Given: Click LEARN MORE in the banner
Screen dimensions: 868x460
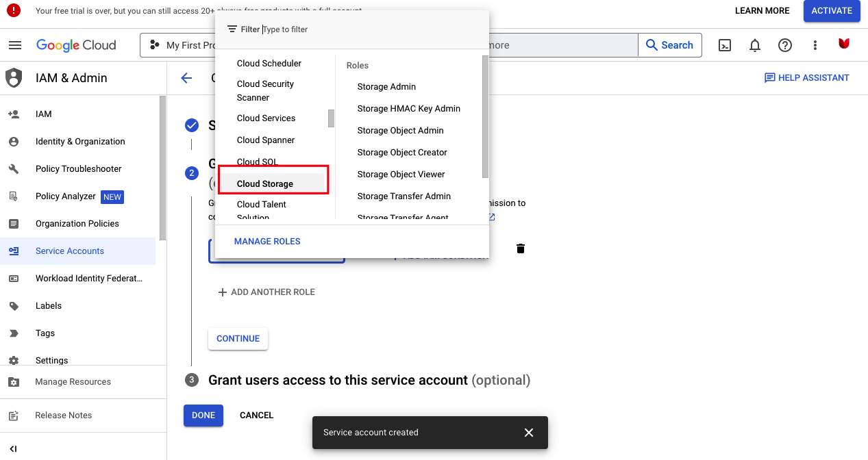Looking at the screenshot, I should pos(762,11).
